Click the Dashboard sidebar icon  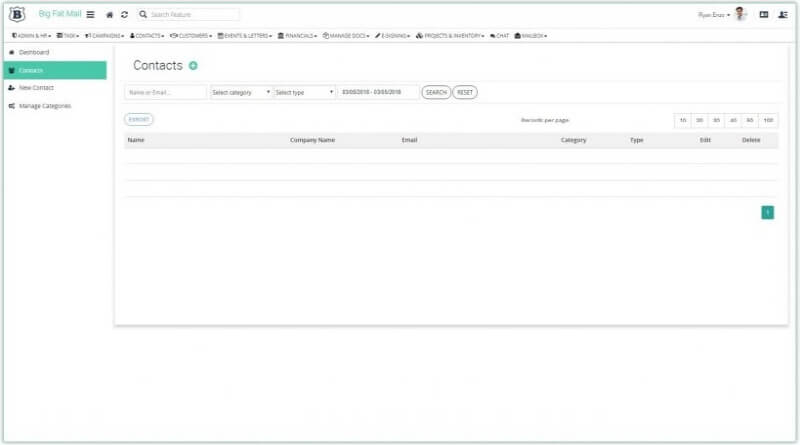[12, 53]
